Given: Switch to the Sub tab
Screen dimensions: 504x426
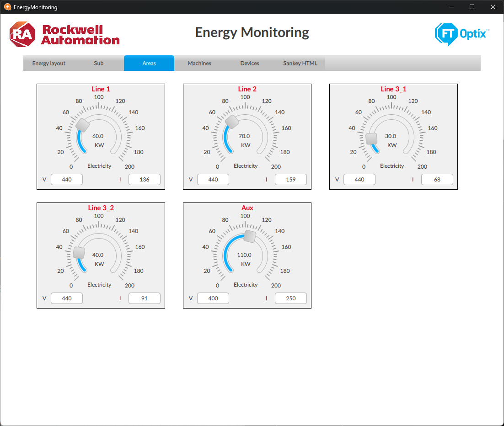Looking at the screenshot, I should pos(99,63).
